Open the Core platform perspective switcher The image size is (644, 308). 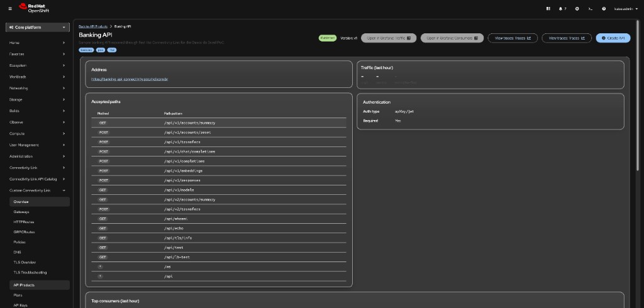click(37, 28)
